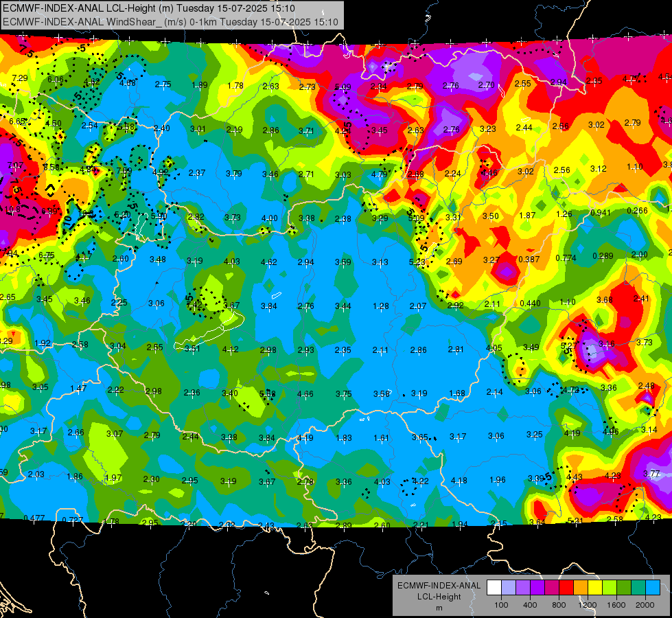Click the grid value 0.774
This screenshot has height=618, width=672.
click(566, 258)
